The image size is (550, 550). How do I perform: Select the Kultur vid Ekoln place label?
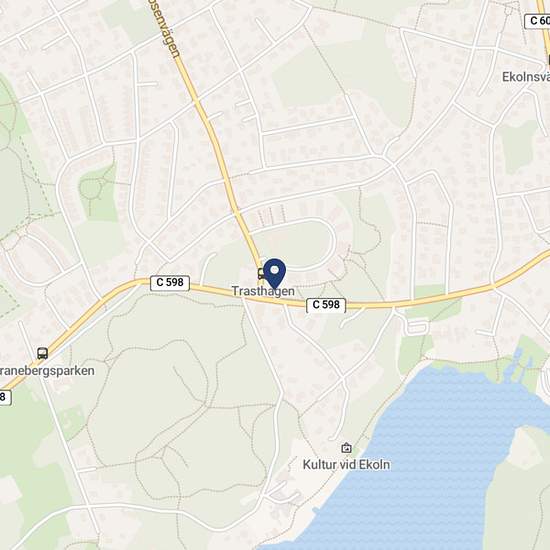coord(346,464)
